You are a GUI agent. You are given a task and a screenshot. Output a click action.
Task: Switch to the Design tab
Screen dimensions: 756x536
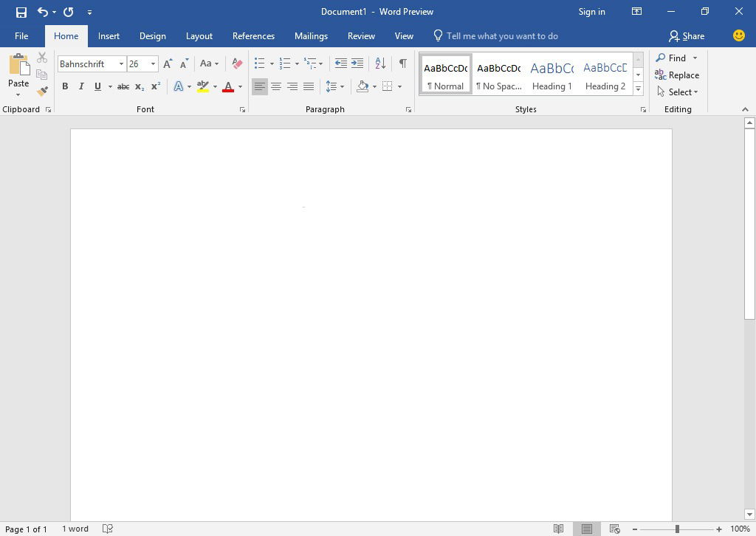pyautogui.click(x=152, y=36)
